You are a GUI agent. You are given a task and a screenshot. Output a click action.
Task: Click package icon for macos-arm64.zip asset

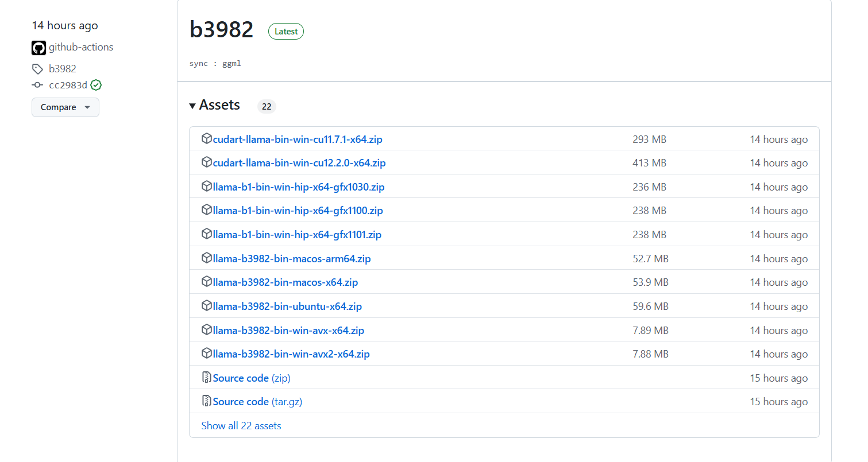(207, 258)
